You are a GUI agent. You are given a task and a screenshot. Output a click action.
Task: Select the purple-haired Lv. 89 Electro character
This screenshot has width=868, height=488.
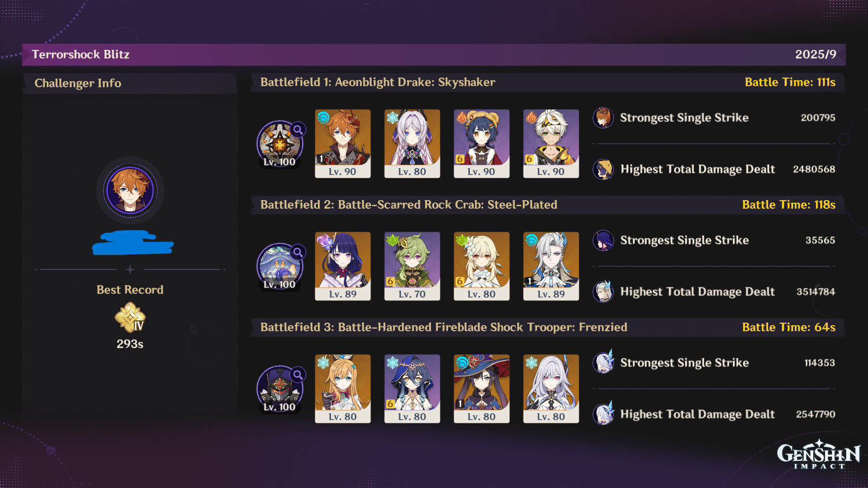coord(343,266)
